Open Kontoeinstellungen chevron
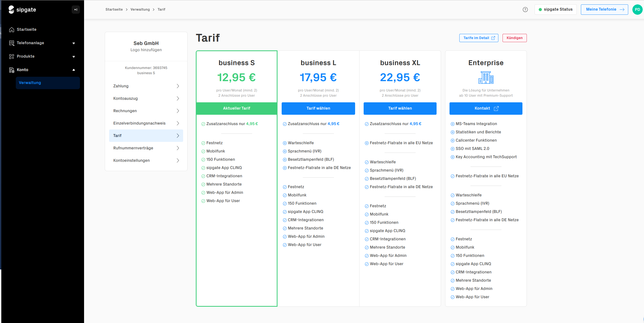Image resolution: width=644 pixels, height=323 pixels. pos(178,160)
